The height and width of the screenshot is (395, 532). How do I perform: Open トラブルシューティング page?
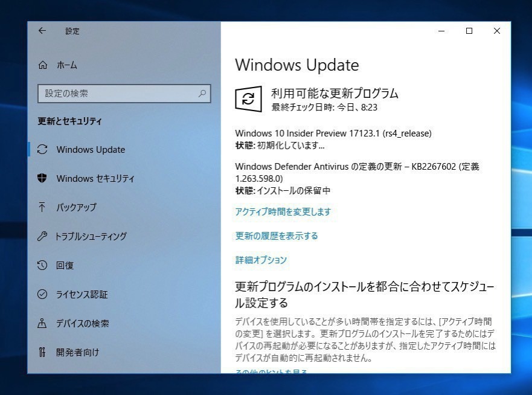pyautogui.click(x=91, y=236)
